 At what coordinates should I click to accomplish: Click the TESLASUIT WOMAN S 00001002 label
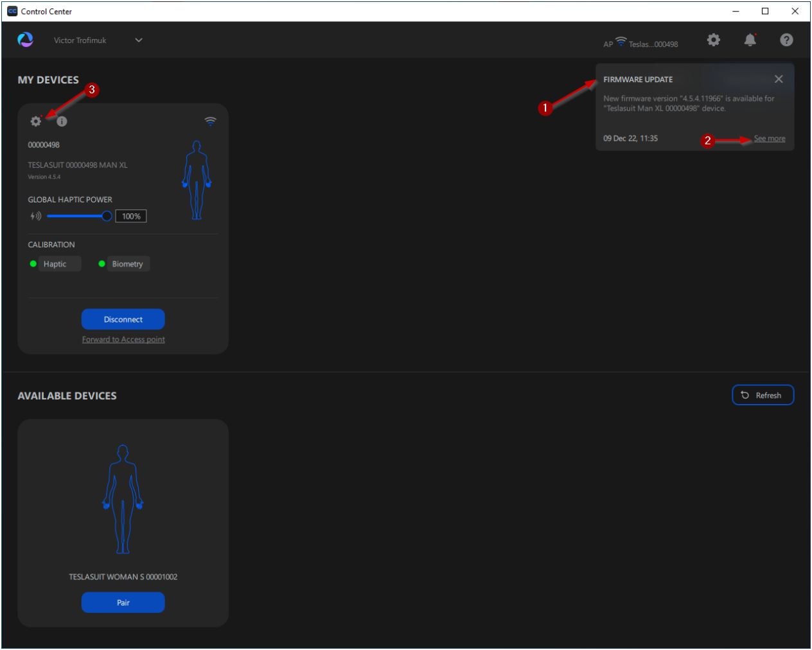click(123, 577)
